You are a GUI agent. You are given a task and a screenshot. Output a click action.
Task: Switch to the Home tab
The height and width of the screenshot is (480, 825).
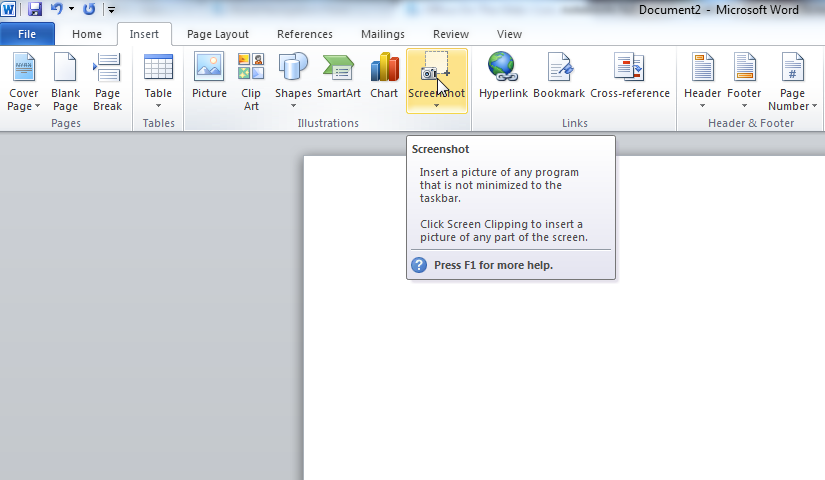[x=87, y=34]
